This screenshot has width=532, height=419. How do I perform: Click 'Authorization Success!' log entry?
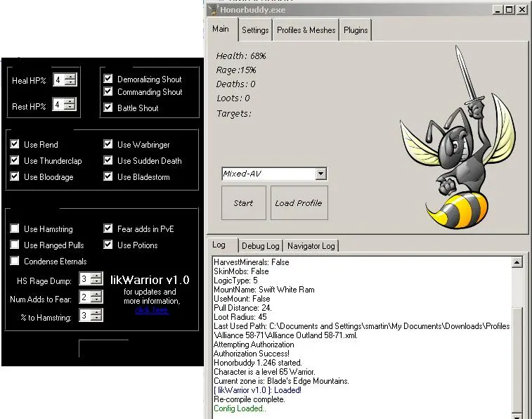coord(252,354)
